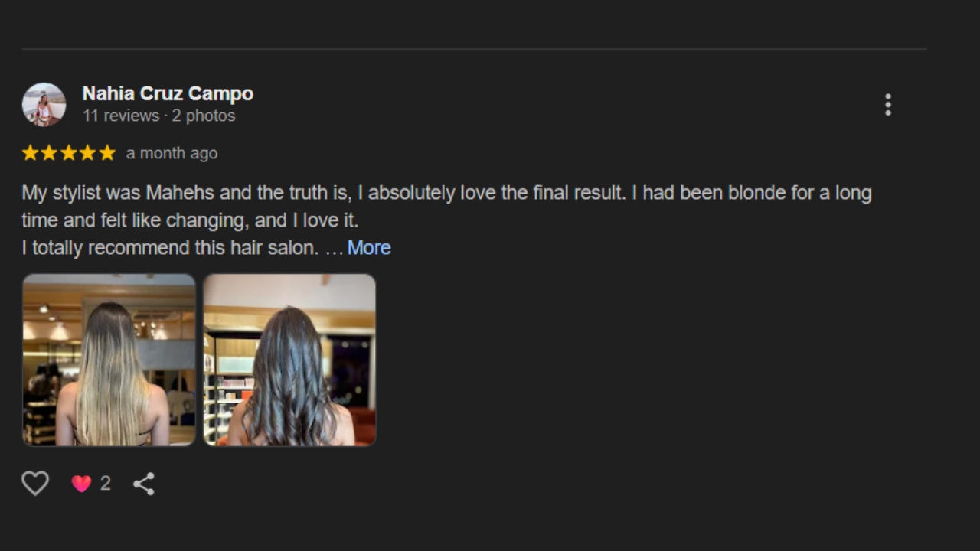This screenshot has width=980, height=551.
Task: Click the fifth star of the rating
Action: pyautogui.click(x=107, y=153)
